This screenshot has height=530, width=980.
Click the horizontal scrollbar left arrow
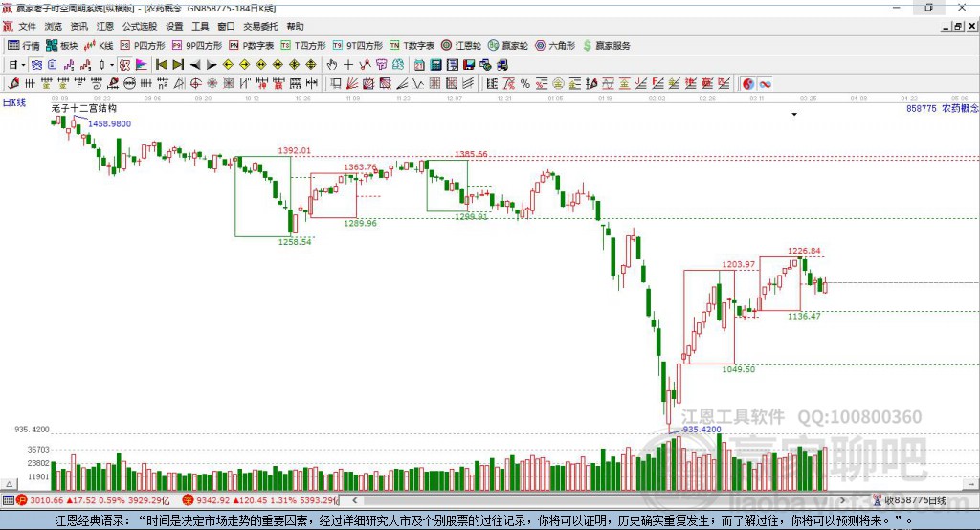[354, 500]
